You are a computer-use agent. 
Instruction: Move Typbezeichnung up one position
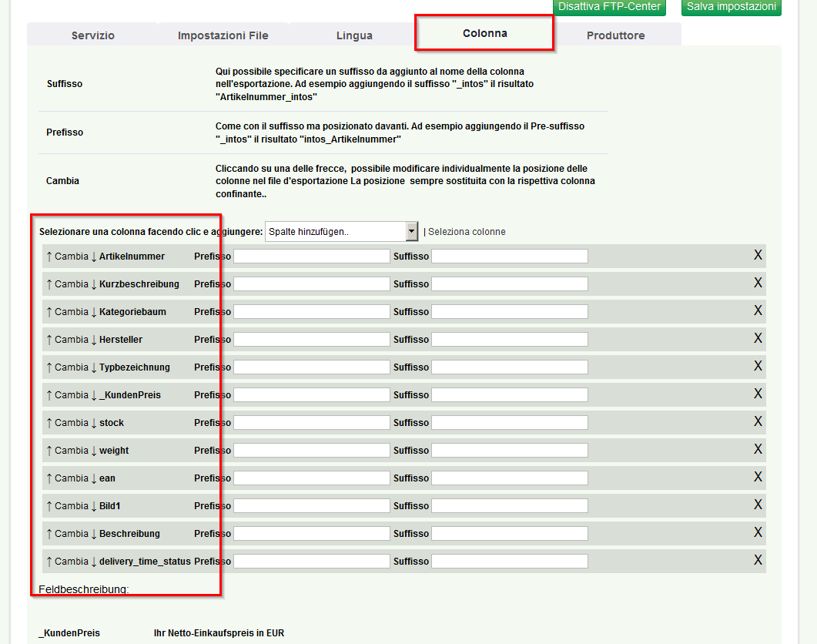pos(49,367)
